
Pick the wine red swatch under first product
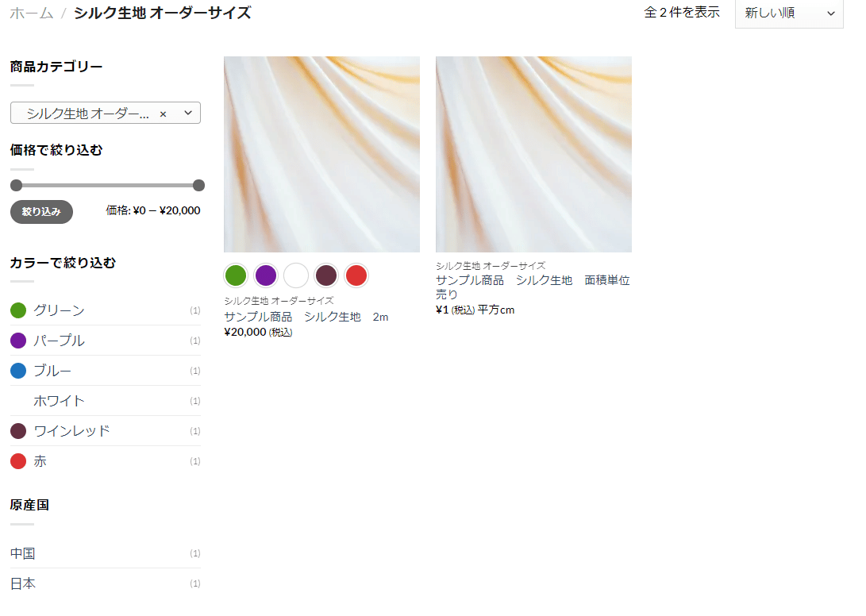coord(326,275)
